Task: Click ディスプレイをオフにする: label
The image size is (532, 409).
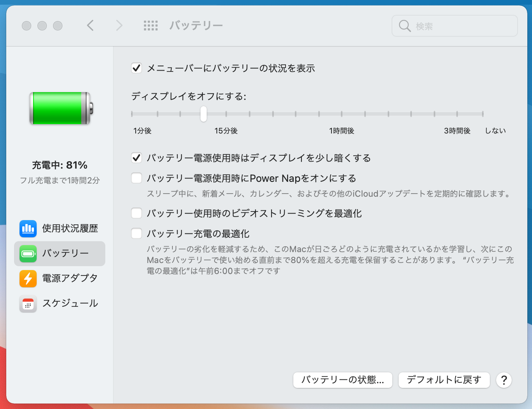Action: coord(189,96)
